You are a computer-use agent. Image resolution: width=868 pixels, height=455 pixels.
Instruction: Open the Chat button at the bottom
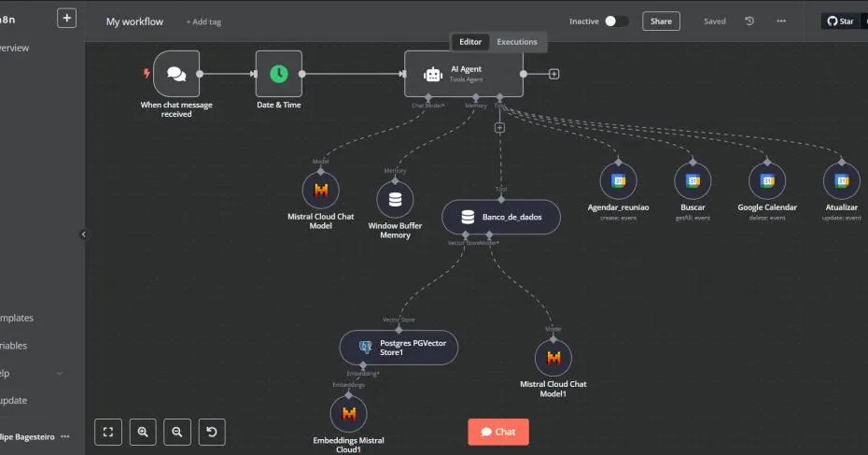(498, 432)
